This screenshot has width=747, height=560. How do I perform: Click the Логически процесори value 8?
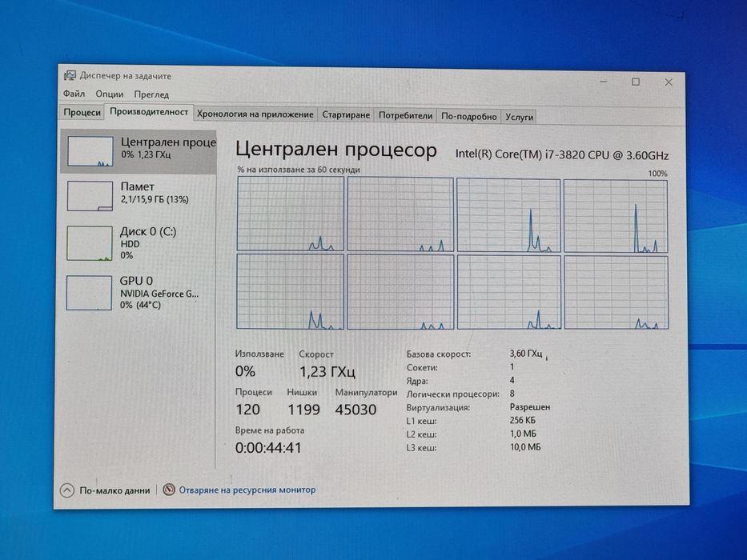click(512, 394)
